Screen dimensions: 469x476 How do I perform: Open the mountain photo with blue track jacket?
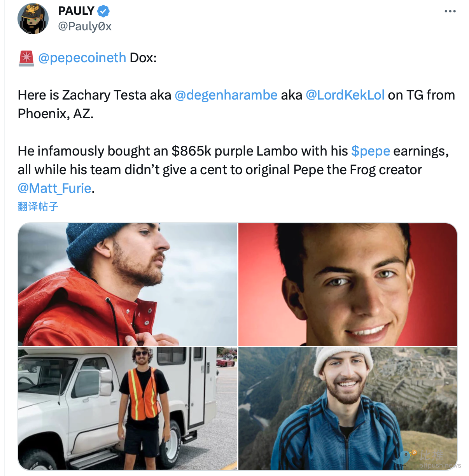click(347, 408)
